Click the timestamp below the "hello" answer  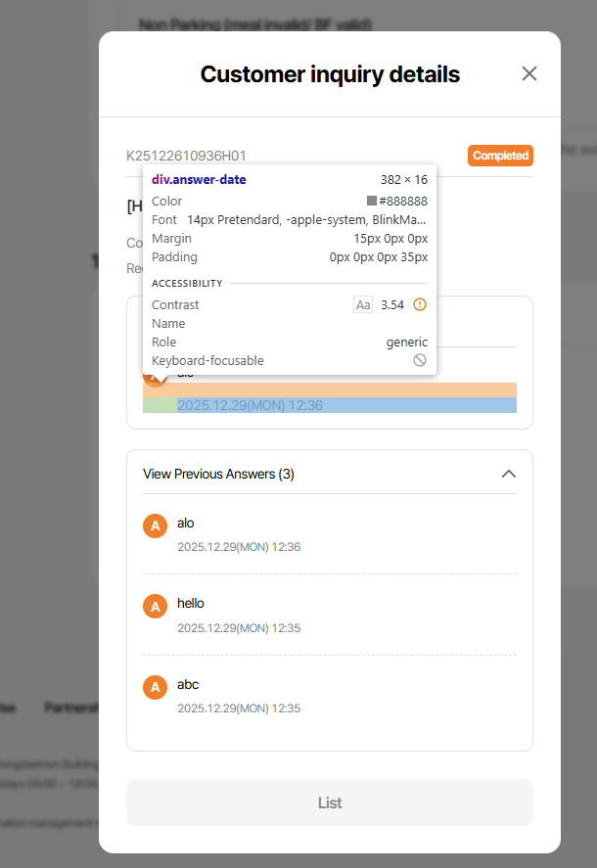coord(239,627)
